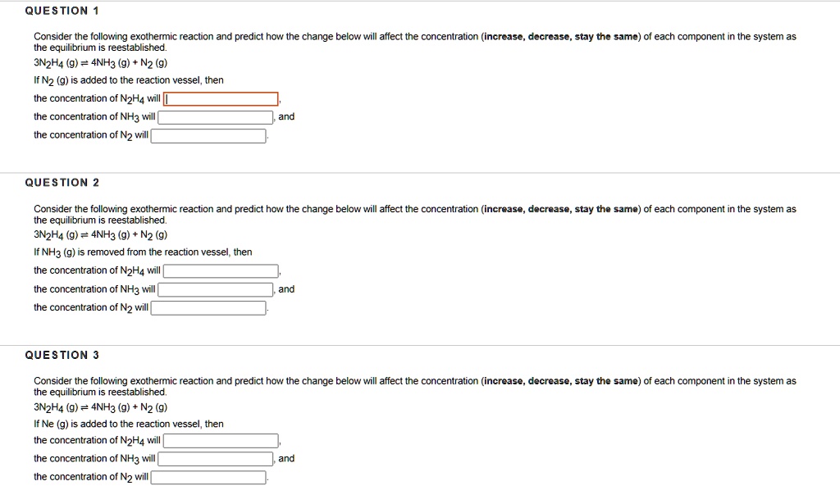The height and width of the screenshot is (504, 840).
Task: Click the N2 answer field in Question 1
Action: click(208, 136)
